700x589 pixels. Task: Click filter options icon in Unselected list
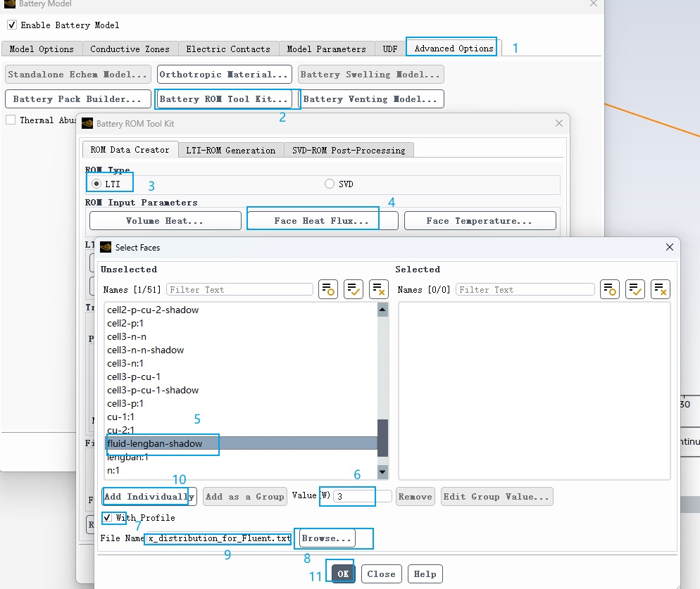[x=328, y=289]
